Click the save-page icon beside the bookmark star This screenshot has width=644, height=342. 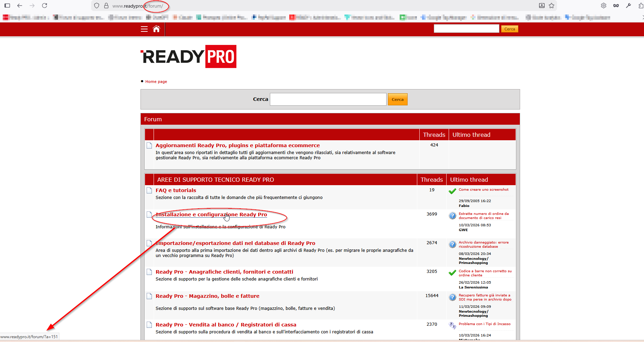[x=542, y=6]
